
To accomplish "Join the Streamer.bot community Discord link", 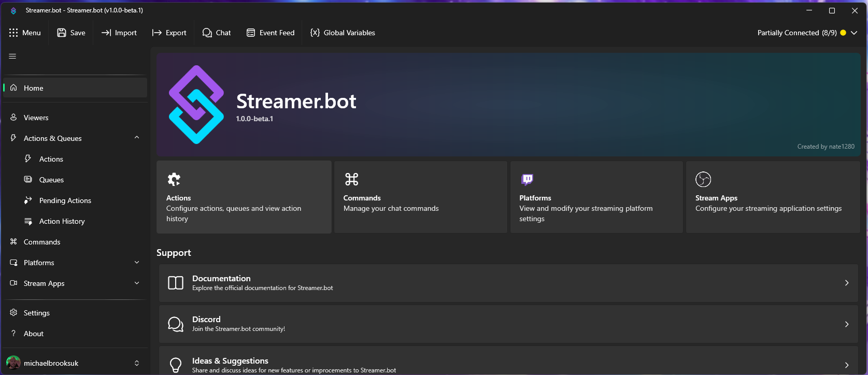I will pyautogui.click(x=238, y=329).
